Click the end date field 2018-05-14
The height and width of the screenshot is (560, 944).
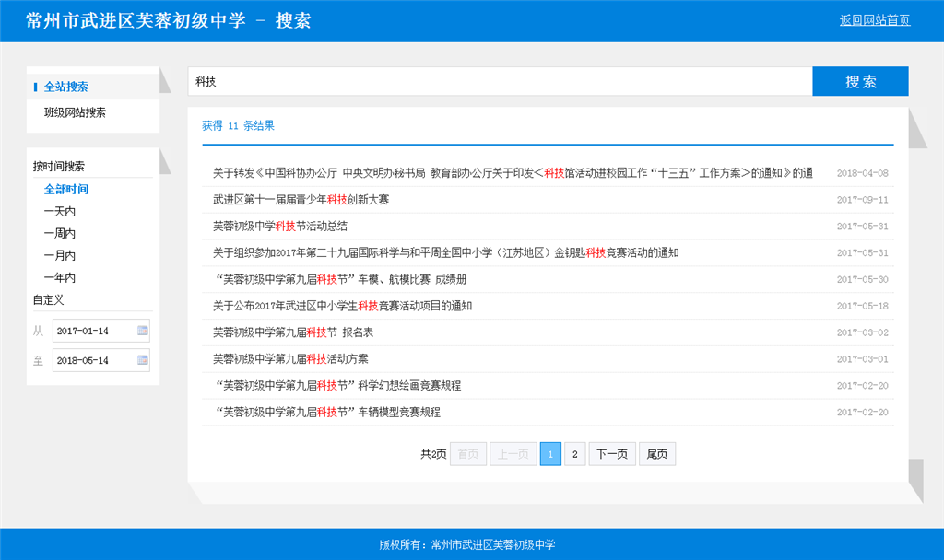click(x=94, y=360)
